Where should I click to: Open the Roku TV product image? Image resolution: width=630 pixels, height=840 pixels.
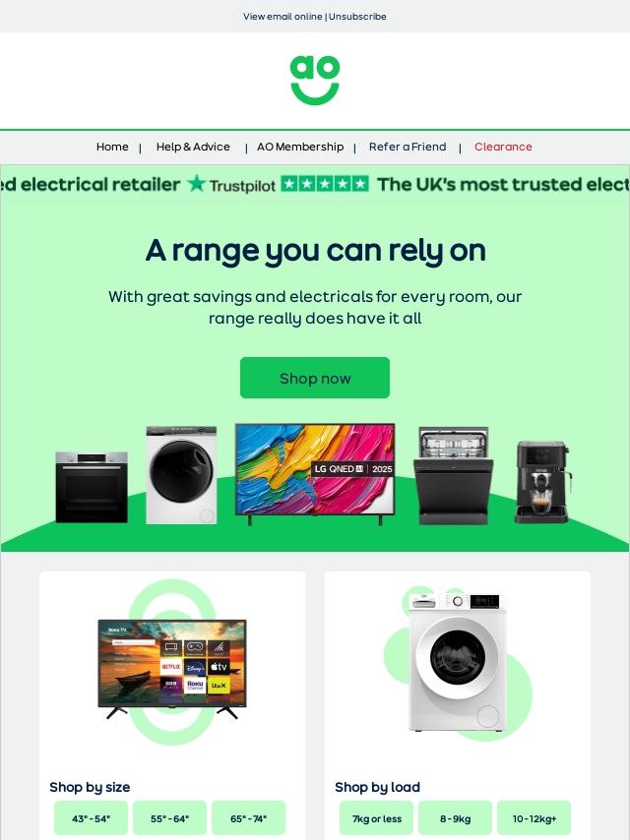coord(172,669)
